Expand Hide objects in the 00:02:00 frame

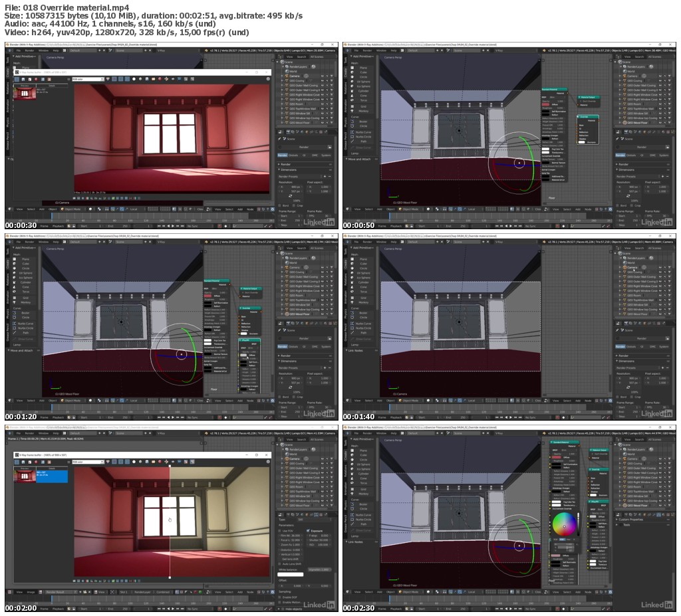tap(279, 609)
